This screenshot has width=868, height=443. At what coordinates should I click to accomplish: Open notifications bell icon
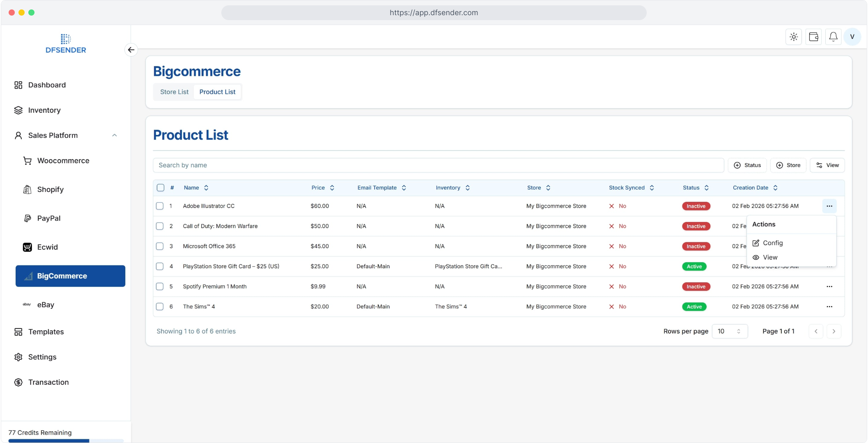833,37
